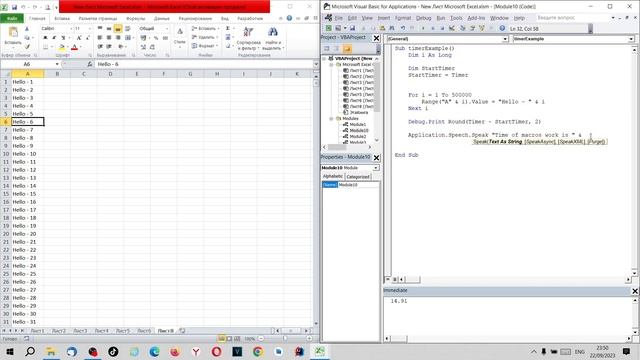640x360 pixels.
Task: Toggle the highlighted Bottom Align button
Action: [x=118, y=28]
